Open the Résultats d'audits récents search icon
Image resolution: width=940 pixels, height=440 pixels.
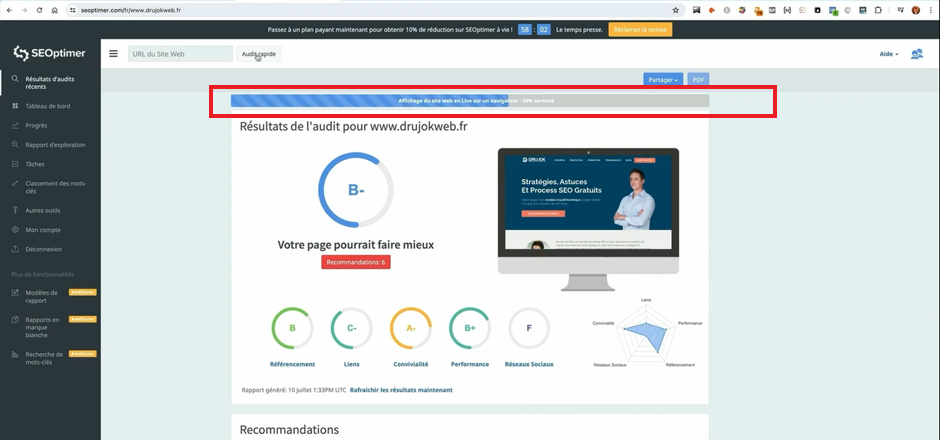[x=15, y=79]
